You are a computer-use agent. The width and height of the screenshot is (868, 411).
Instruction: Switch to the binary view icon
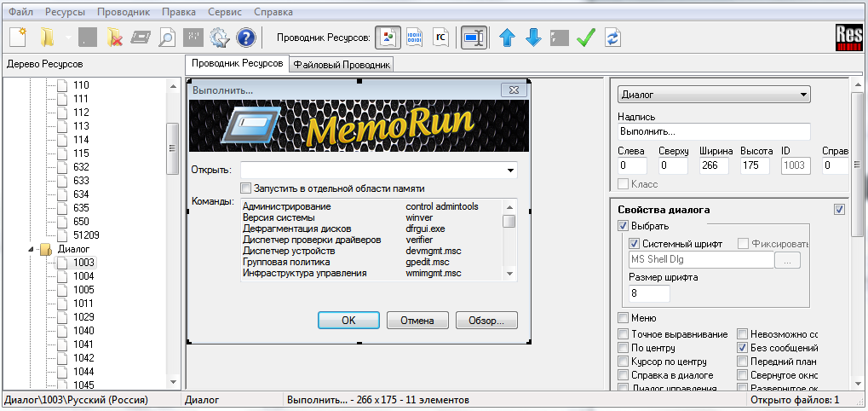tap(414, 38)
